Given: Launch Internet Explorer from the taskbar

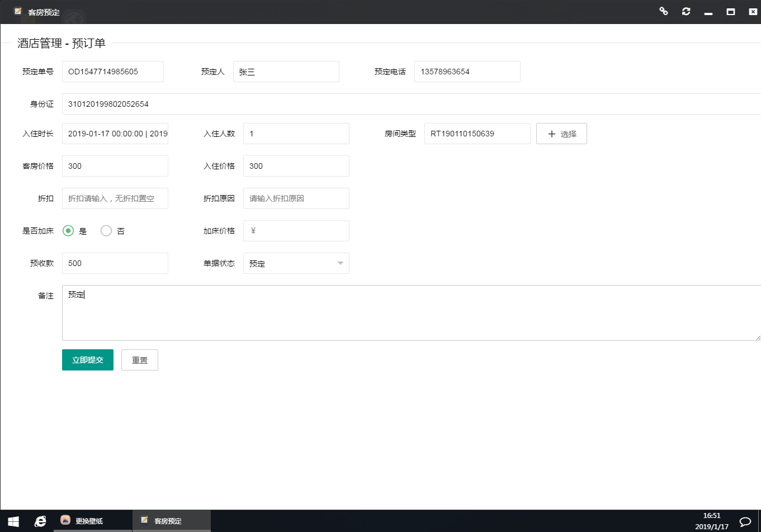Looking at the screenshot, I should coord(40,521).
